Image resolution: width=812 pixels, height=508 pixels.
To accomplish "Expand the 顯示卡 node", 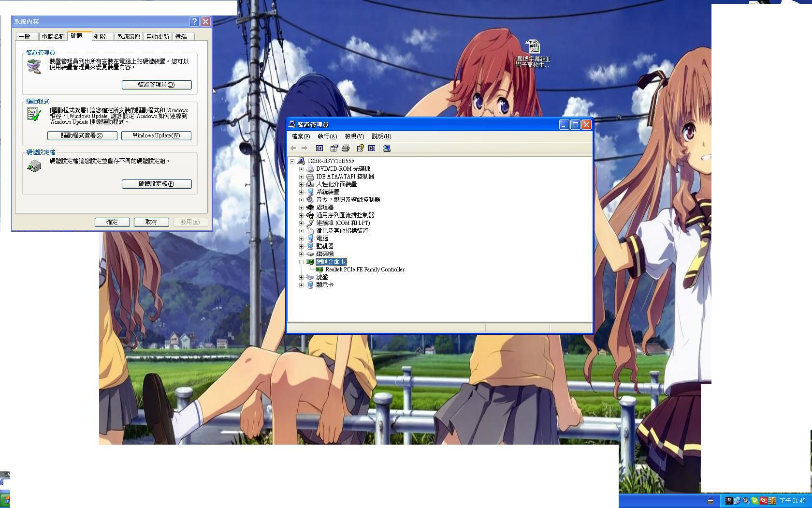I will coord(301,285).
